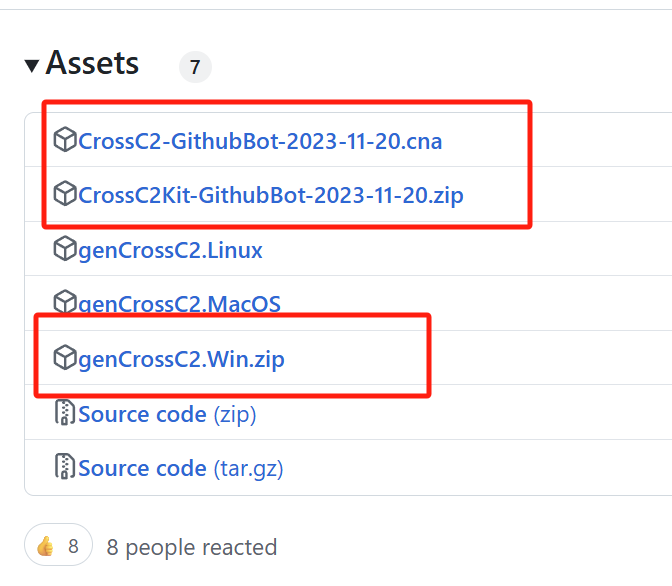Download CrossC2Kit-GithubBot-2023-11-20.zip
This screenshot has width=672, height=586.
(270, 195)
